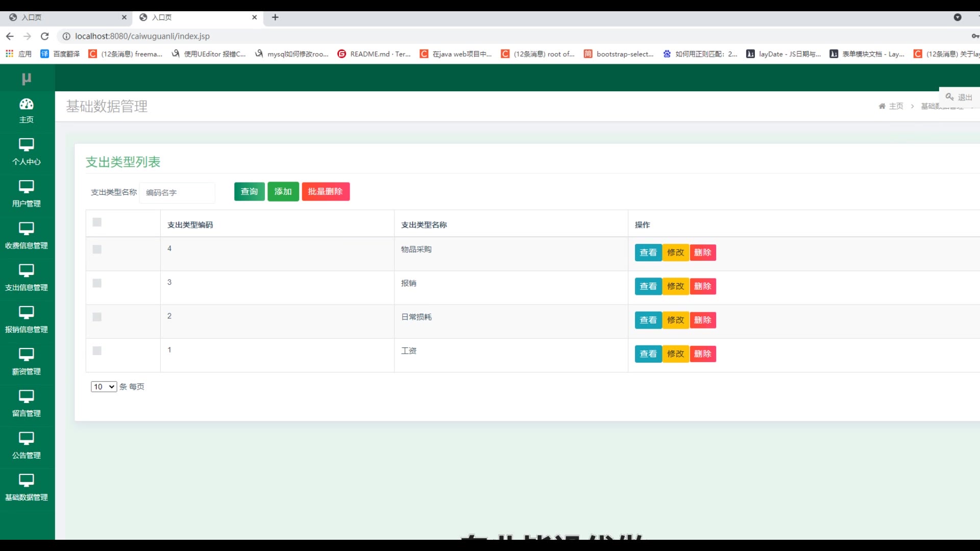Open 收费信息管理 sidebar icon
Image resolution: width=980 pixels, height=551 pixels.
(x=27, y=229)
